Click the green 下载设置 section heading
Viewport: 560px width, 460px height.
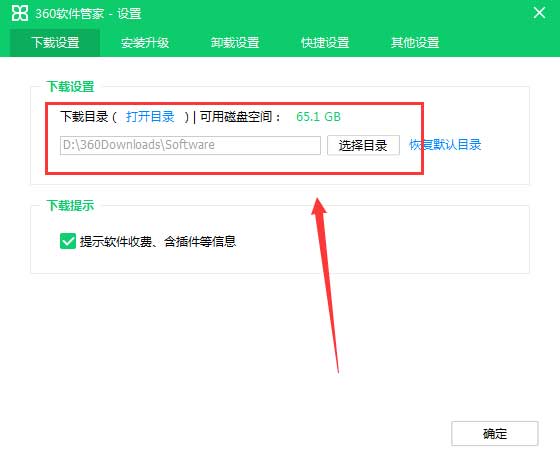coord(70,86)
